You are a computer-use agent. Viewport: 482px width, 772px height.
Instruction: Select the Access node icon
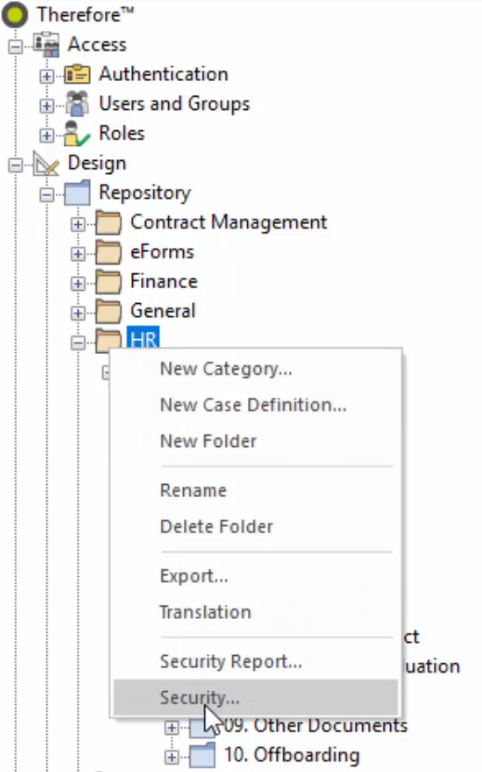[46, 45]
